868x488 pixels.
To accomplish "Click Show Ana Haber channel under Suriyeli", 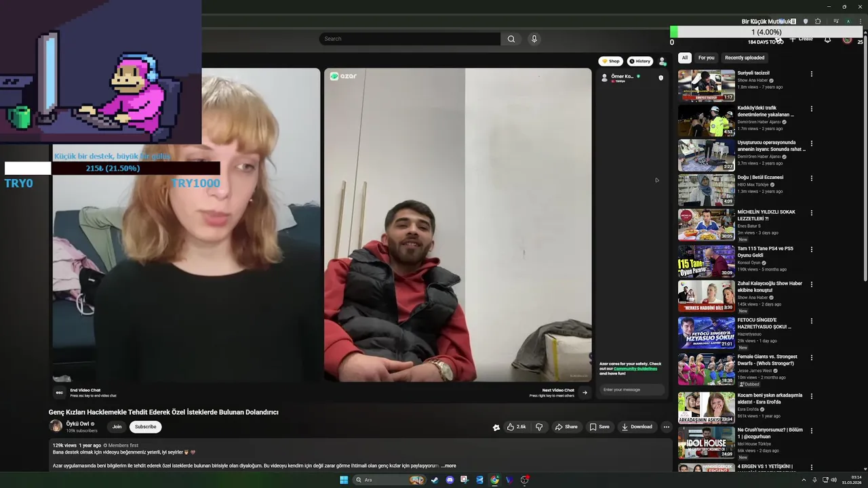I will 753,80.
